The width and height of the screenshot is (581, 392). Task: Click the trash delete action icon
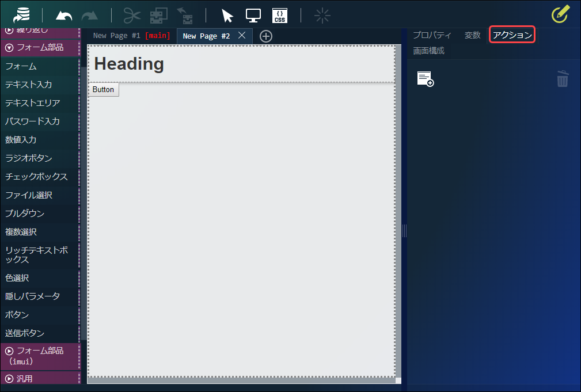563,78
